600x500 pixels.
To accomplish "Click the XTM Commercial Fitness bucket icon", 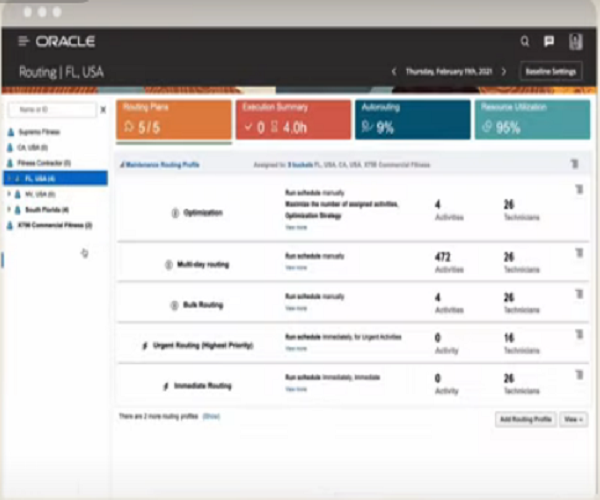I will [x=10, y=225].
